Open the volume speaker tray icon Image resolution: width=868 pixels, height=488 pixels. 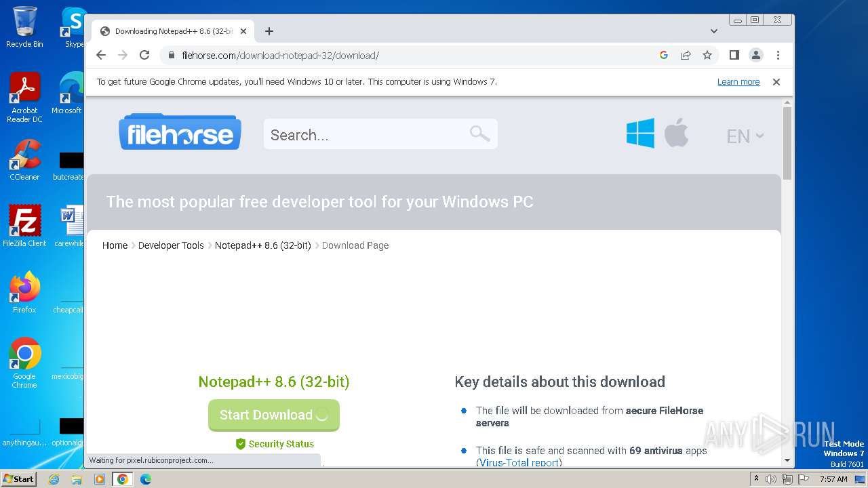tap(771, 479)
